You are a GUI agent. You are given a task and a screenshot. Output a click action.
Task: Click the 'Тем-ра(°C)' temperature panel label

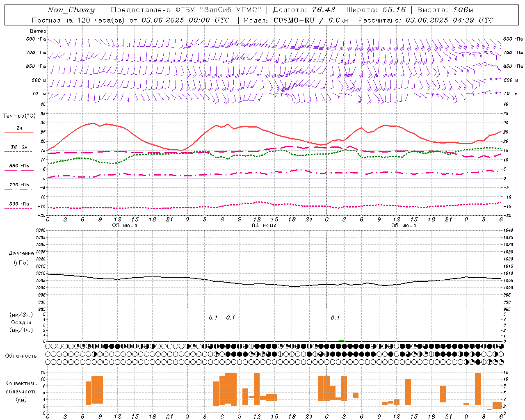[19, 116]
